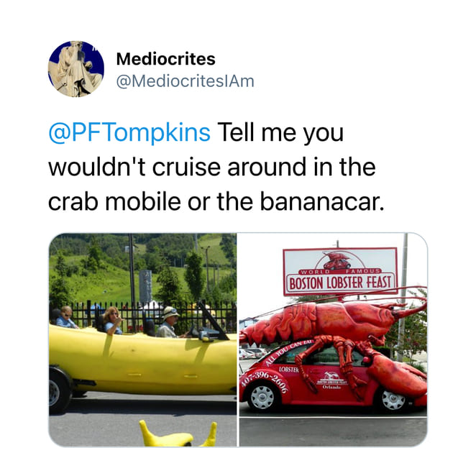Open the yellow banana car photo
Viewport: 476px width, 476px height.
(x=142, y=339)
